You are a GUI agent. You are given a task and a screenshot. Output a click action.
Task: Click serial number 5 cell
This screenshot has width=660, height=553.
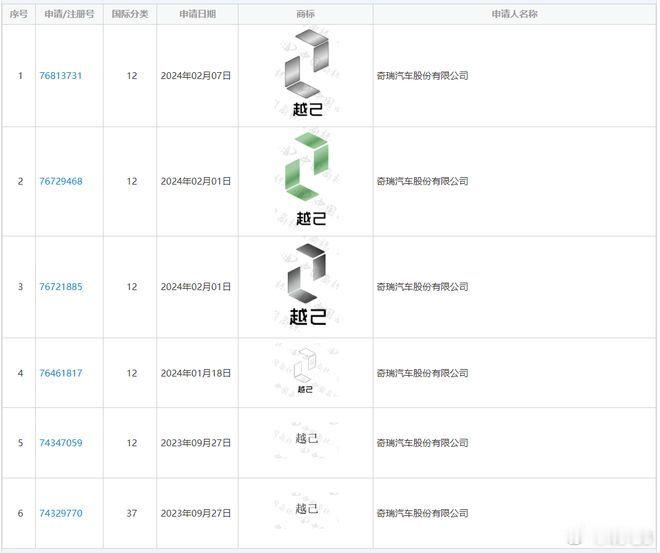pyautogui.click(x=20, y=443)
